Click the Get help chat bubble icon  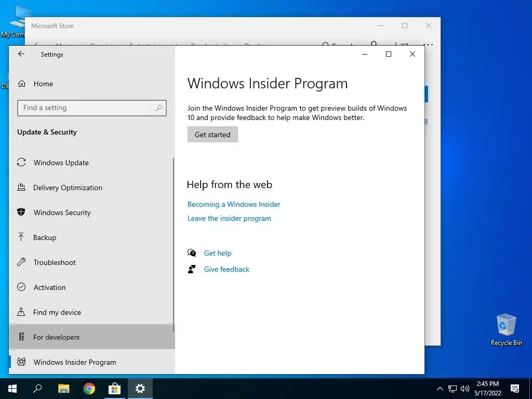click(192, 253)
